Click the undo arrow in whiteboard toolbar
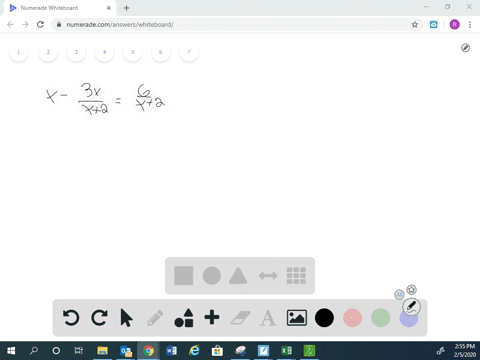This screenshot has width=480, height=360. 71,318
